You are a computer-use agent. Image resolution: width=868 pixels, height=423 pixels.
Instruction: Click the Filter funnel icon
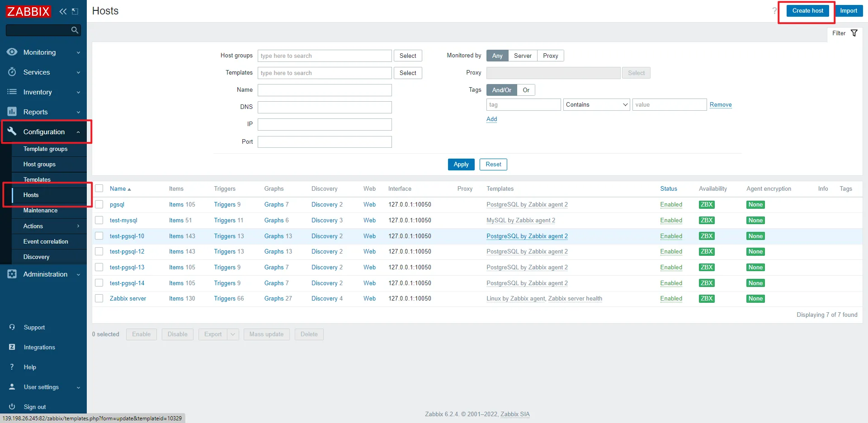click(x=854, y=33)
